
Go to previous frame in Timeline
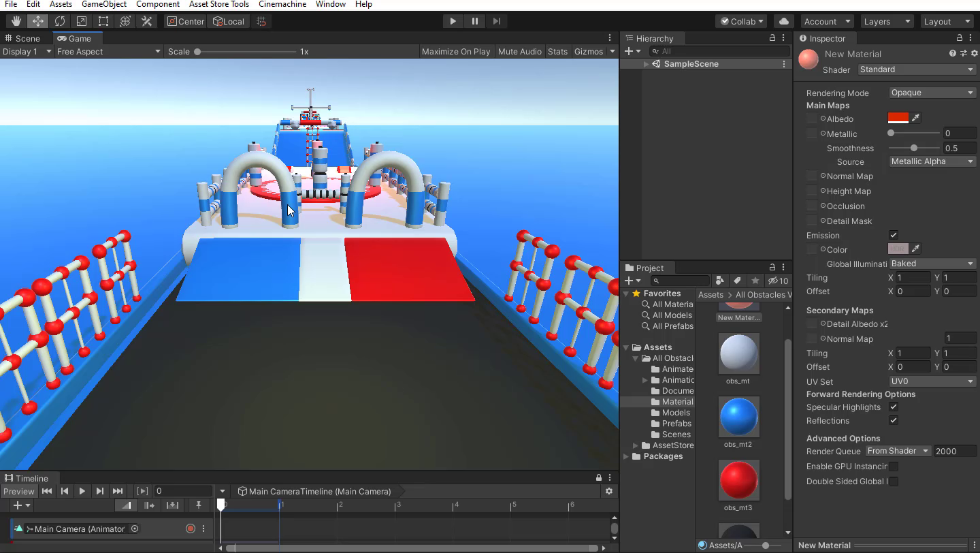(65, 491)
